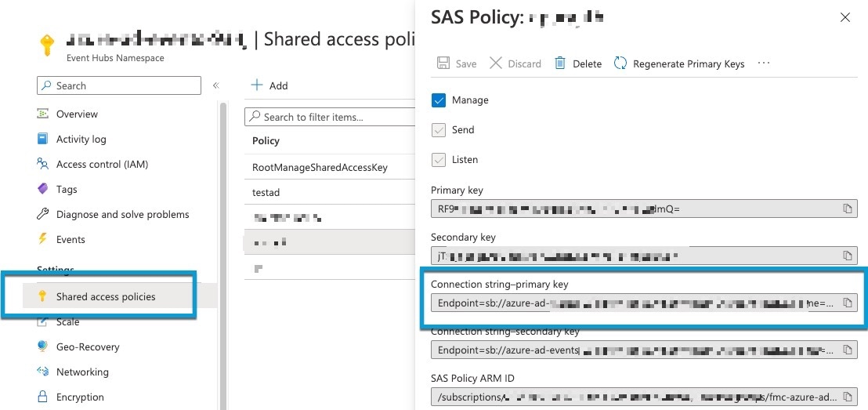The width and height of the screenshot is (868, 410).
Task: Select the testad policy row
Action: 330,192
